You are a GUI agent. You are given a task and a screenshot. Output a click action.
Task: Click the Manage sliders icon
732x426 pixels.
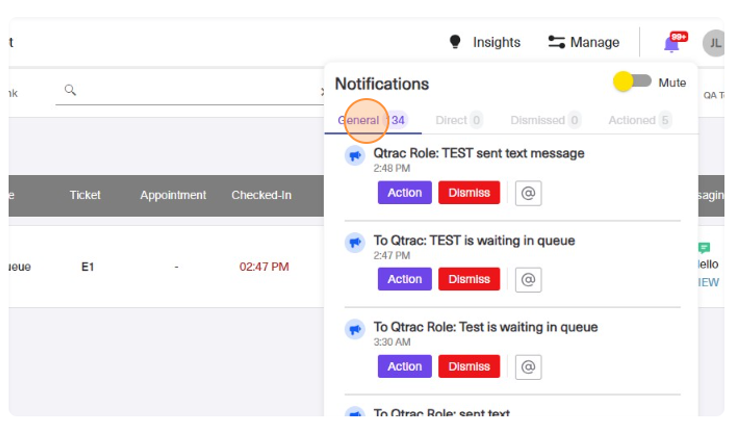pos(557,42)
